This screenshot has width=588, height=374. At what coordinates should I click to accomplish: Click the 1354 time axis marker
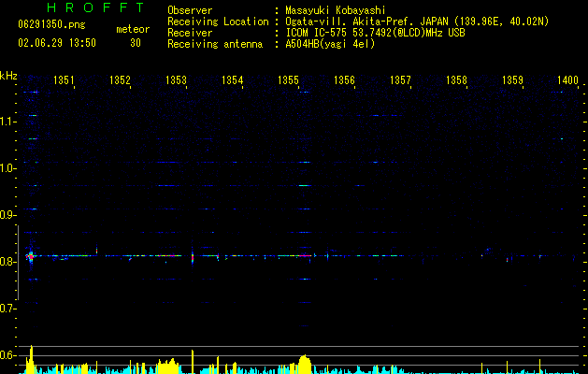tap(232, 80)
